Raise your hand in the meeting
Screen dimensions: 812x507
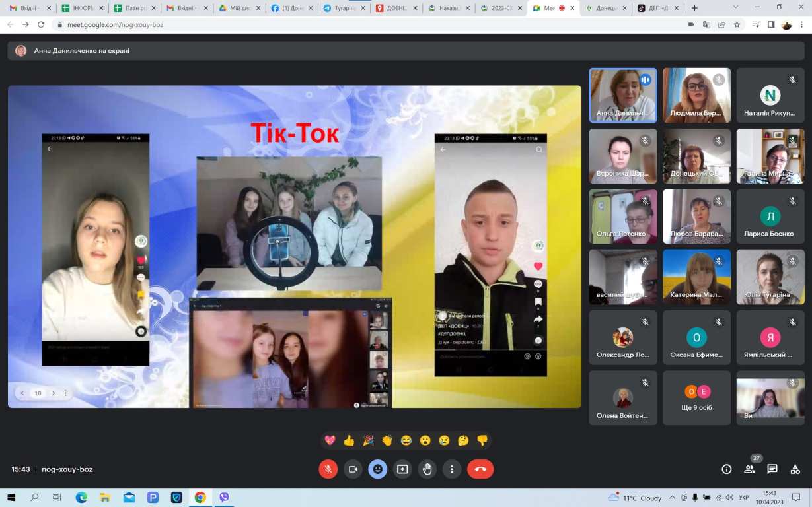coord(427,469)
